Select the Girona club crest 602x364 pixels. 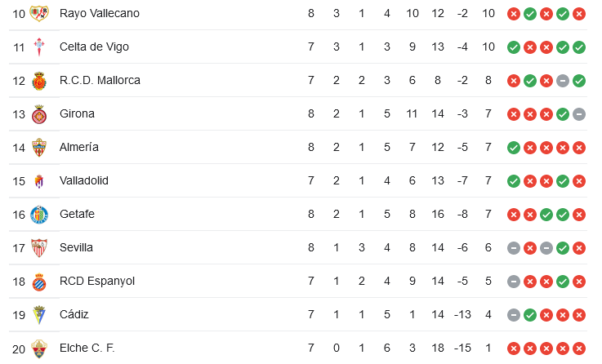tap(39, 114)
